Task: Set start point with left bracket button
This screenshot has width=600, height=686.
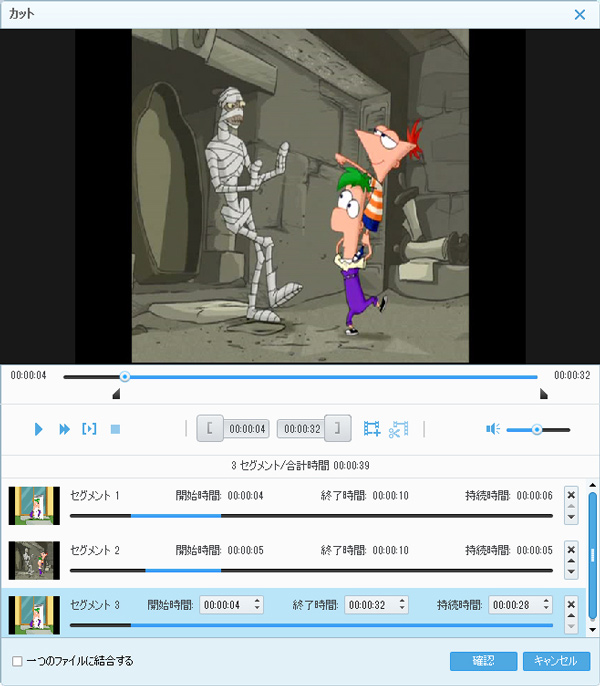Action: click(x=209, y=429)
